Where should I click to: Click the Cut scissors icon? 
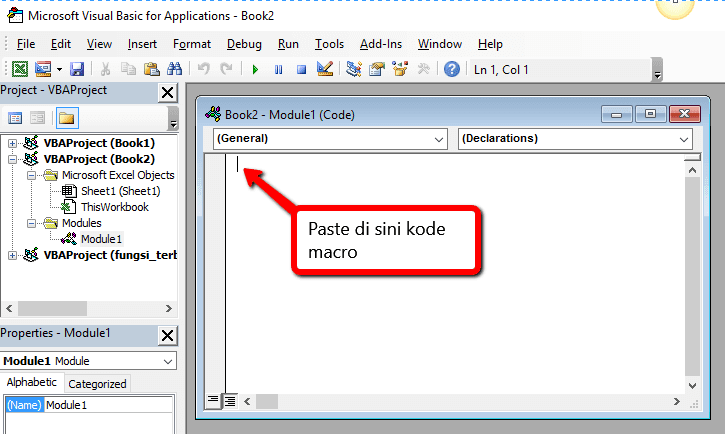click(x=105, y=69)
